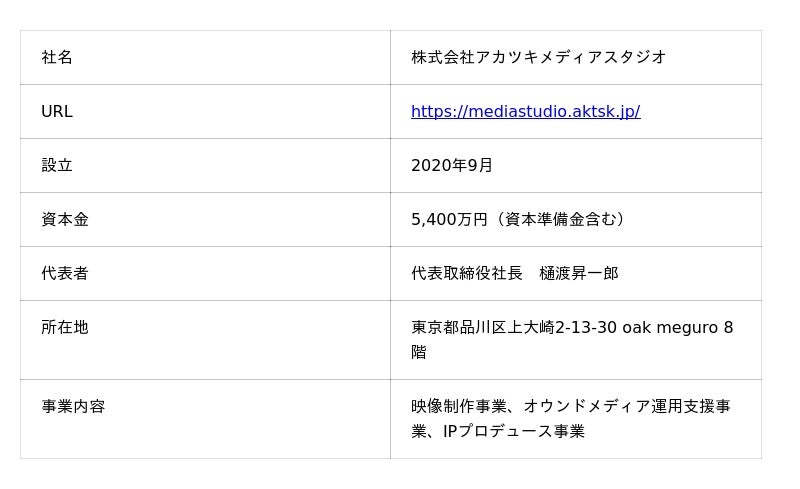Click the URL label cell
Image resolution: width=800 pixels, height=489 pixels.
pos(57,112)
